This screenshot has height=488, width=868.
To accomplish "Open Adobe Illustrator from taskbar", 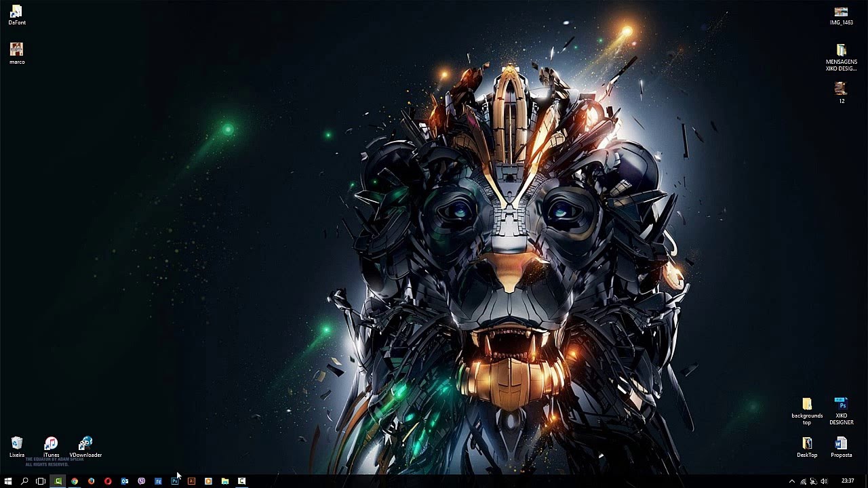I will (x=191, y=481).
